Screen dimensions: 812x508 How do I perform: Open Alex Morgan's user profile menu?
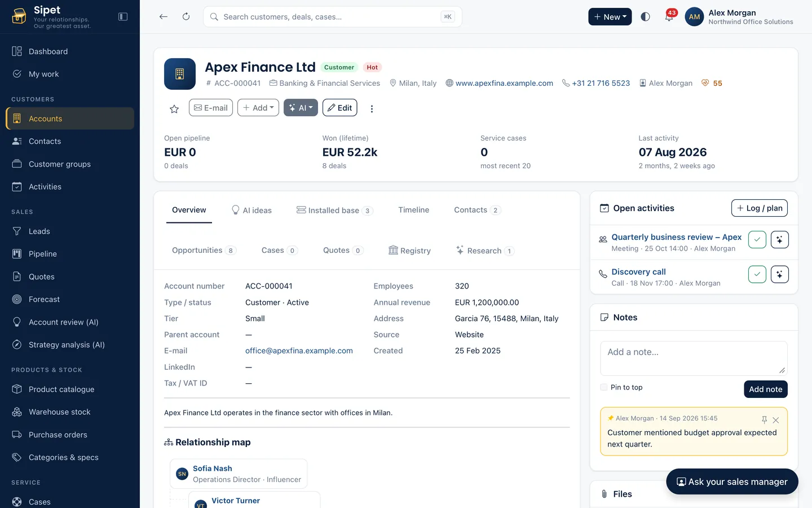click(739, 17)
